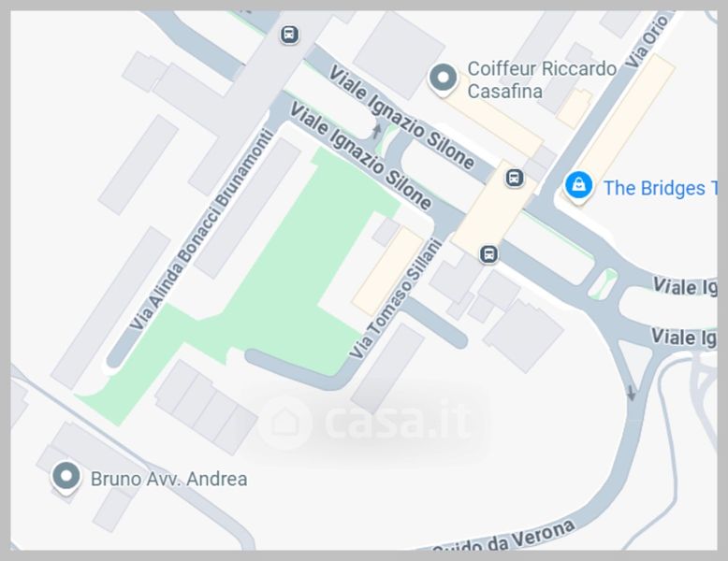Viewport: 728px width, 561px height.
Task: Click the Via Orio street label
Action: click(x=648, y=41)
